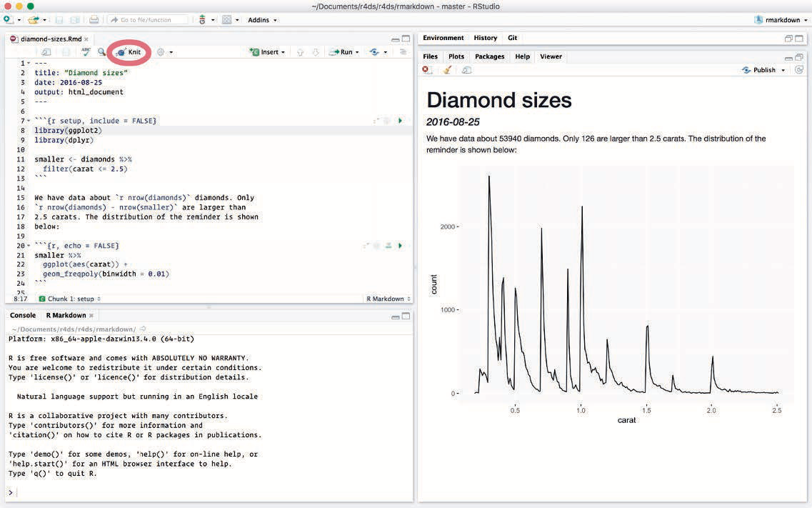Expand the Run dropdown menu

pyautogui.click(x=358, y=52)
